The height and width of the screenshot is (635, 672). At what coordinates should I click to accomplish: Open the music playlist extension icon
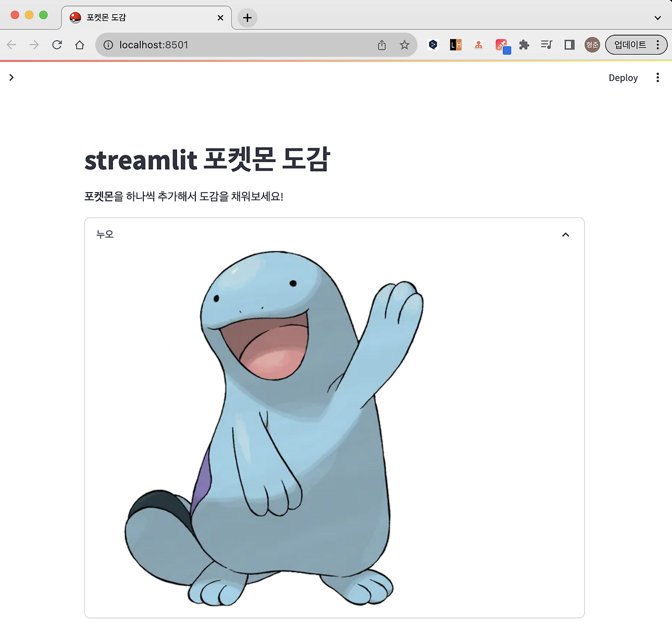coord(547,45)
